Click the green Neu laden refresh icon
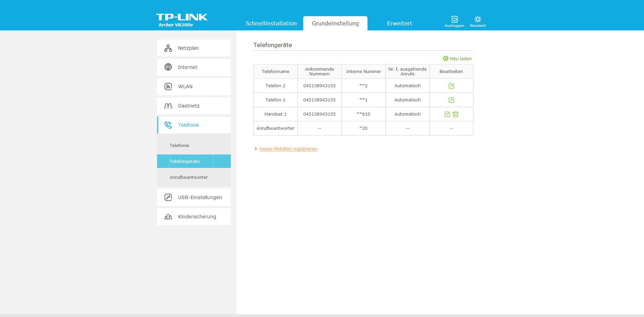The height and width of the screenshot is (317, 644). coord(446,59)
